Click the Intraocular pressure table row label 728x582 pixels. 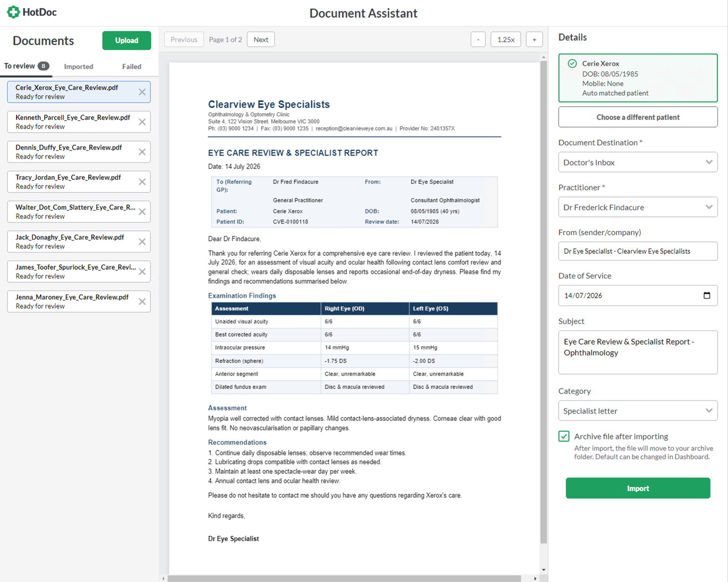point(240,348)
